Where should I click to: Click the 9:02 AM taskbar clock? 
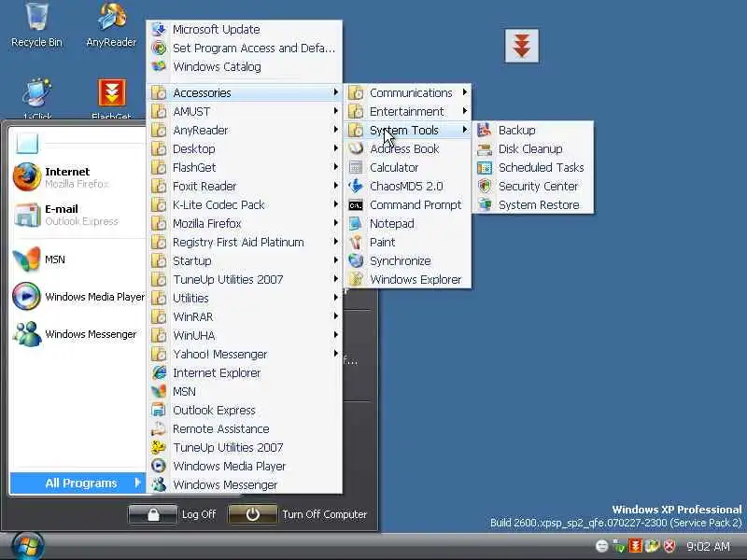tap(708, 546)
